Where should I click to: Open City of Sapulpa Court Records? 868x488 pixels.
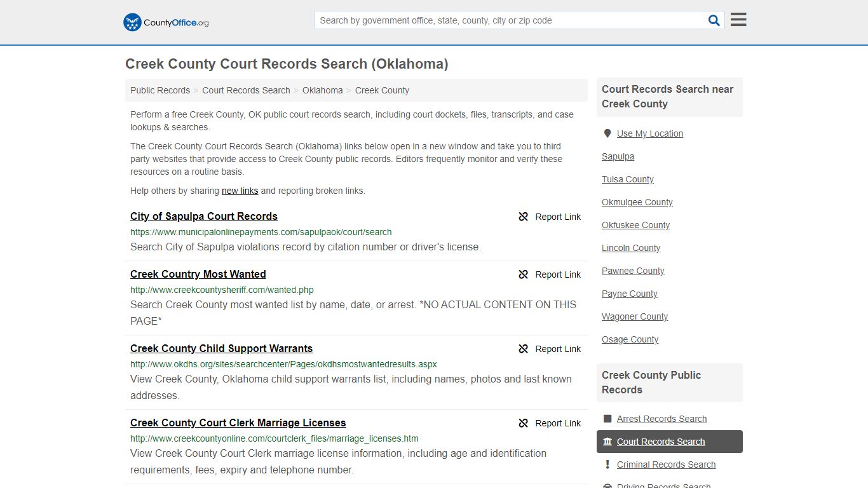[204, 216]
